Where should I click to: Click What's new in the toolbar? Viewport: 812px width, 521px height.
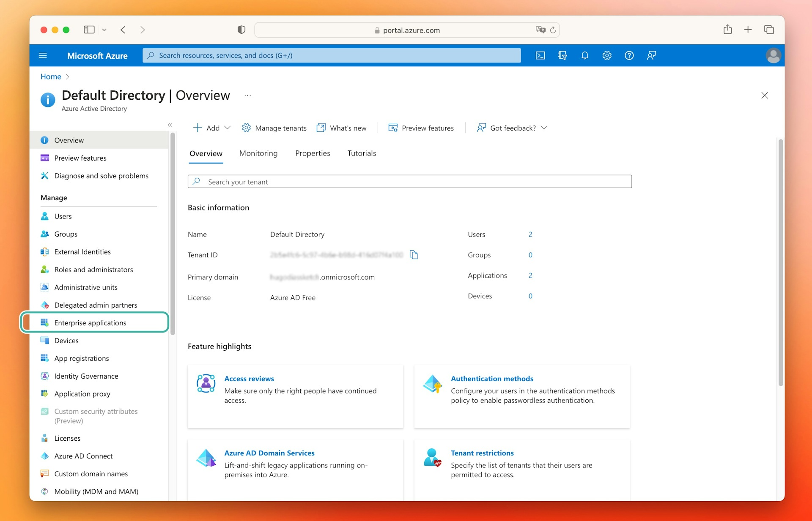(x=342, y=128)
